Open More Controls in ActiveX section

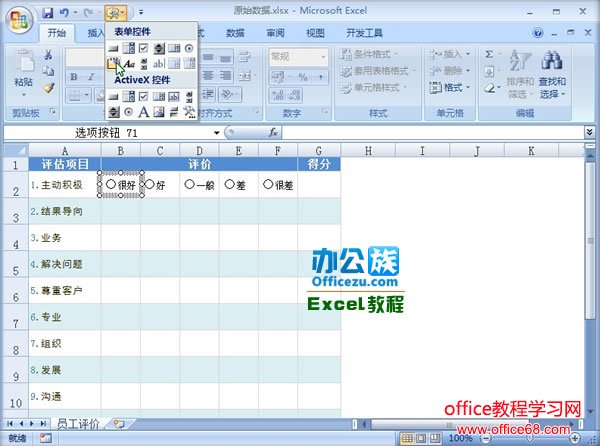(189, 112)
